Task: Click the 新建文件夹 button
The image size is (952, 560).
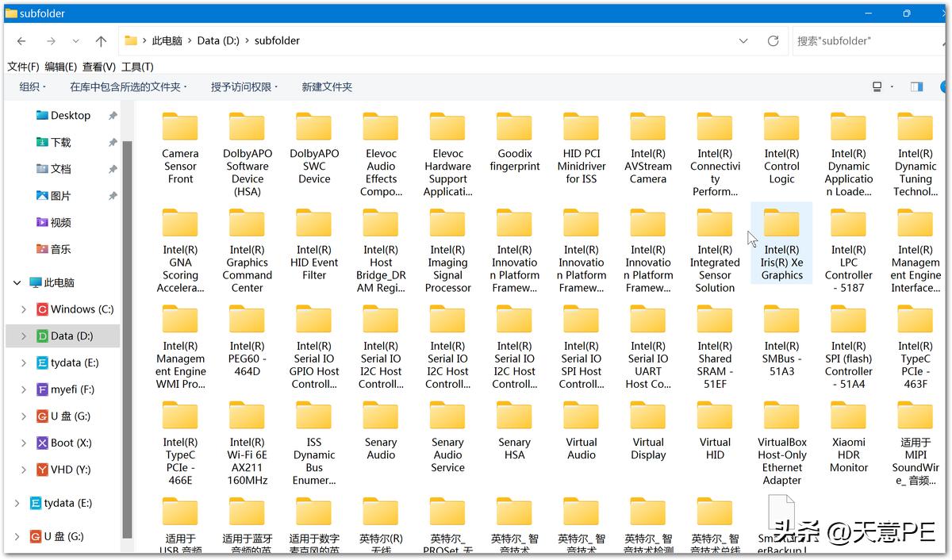Action: tap(327, 87)
